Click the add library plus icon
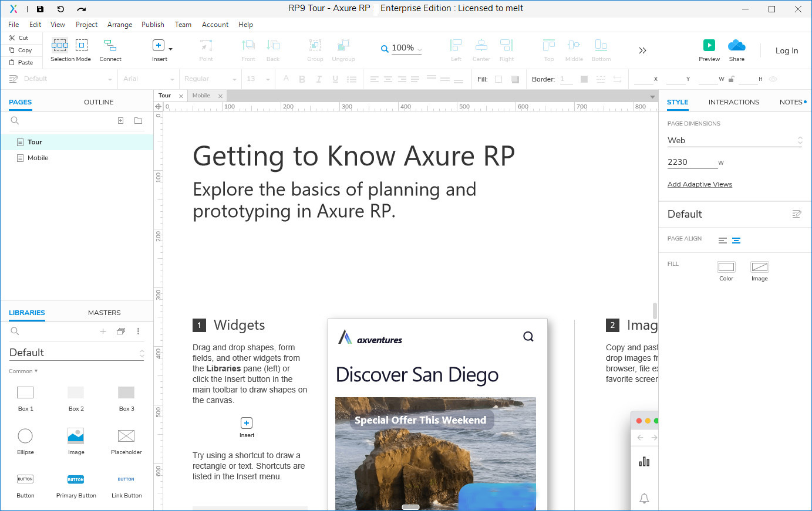The width and height of the screenshot is (812, 511). [103, 331]
